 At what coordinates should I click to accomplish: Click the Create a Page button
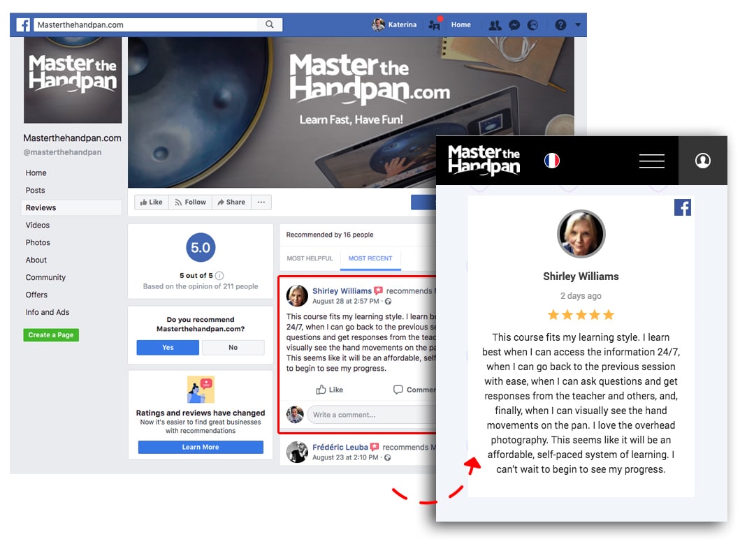50,334
